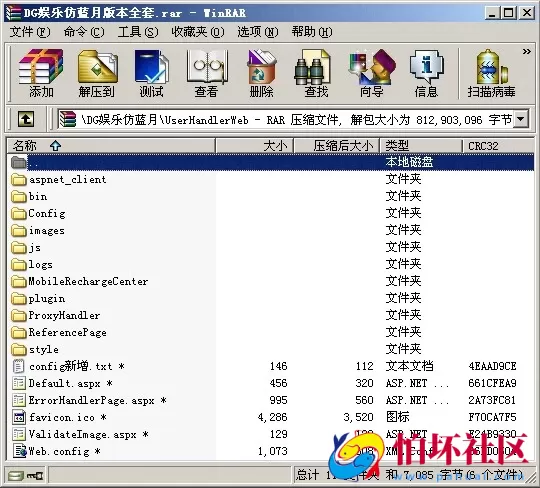Click CRC value 661CFEA9
The height and width of the screenshot is (488, 540).
click(x=492, y=383)
